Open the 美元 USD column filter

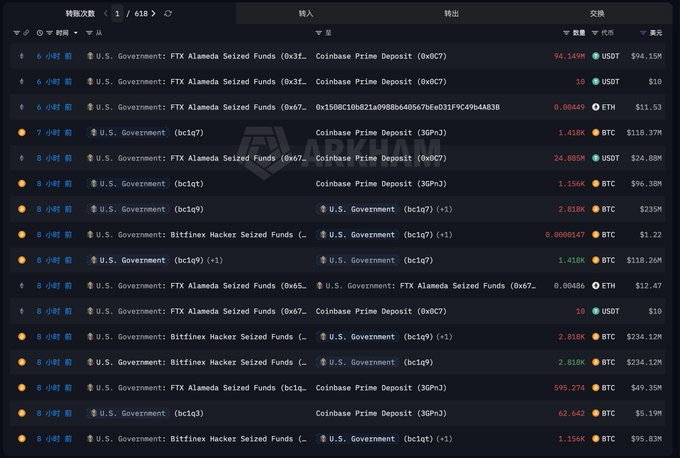click(x=643, y=33)
